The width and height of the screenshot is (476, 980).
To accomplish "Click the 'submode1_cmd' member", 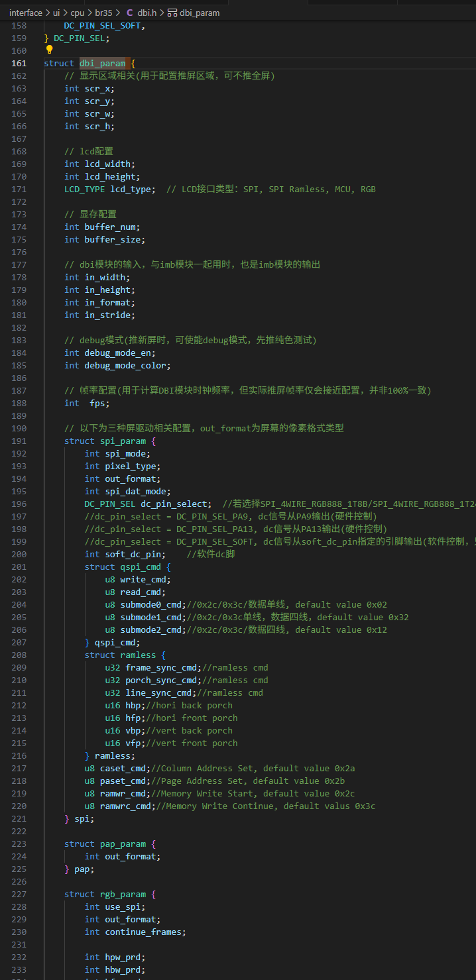I will (151, 618).
